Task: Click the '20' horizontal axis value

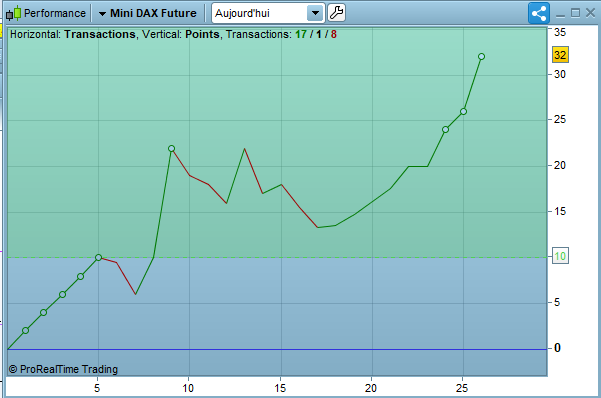Action: [371, 388]
